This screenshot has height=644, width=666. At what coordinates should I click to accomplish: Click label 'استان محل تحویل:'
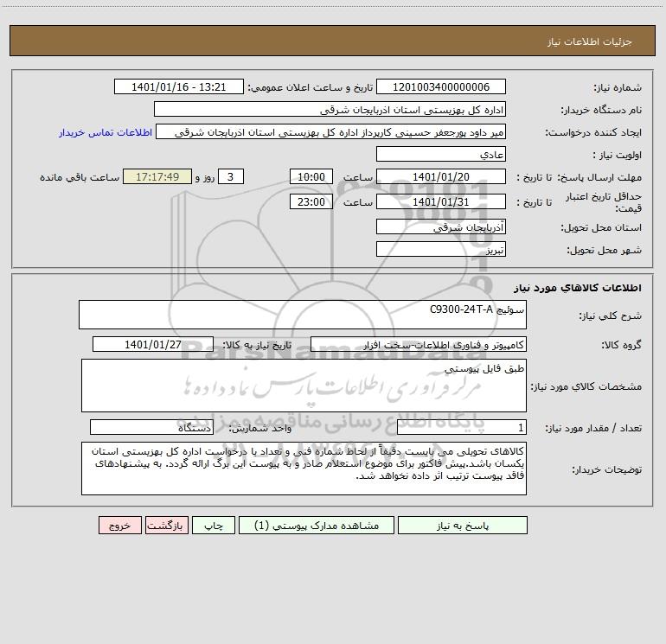[601, 227]
